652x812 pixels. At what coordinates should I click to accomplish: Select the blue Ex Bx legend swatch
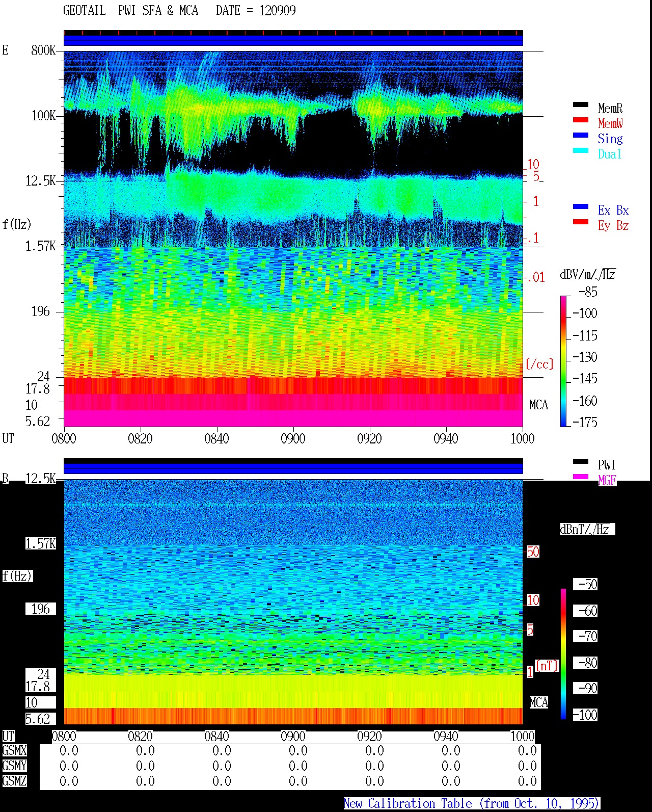click(x=580, y=207)
